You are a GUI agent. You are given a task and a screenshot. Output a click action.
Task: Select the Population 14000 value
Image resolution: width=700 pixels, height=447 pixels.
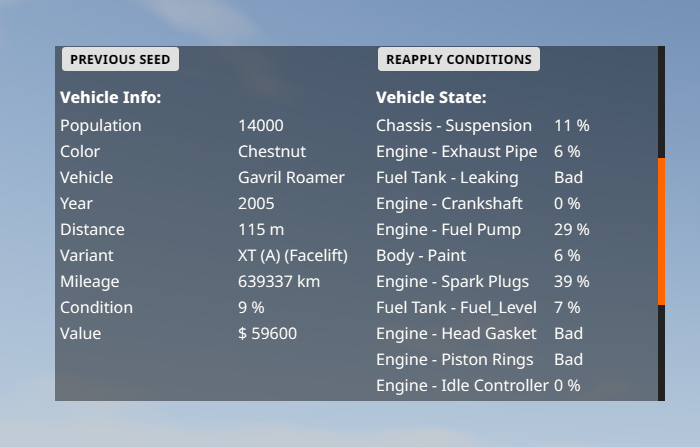coord(261,126)
